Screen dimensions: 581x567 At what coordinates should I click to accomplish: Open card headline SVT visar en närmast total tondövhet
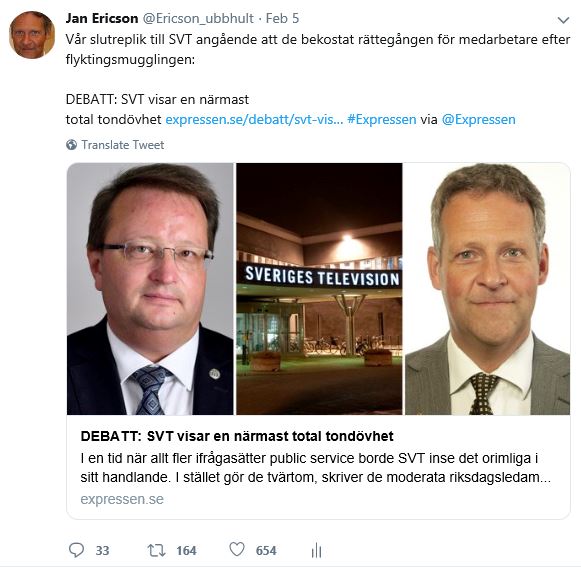[x=237, y=436]
